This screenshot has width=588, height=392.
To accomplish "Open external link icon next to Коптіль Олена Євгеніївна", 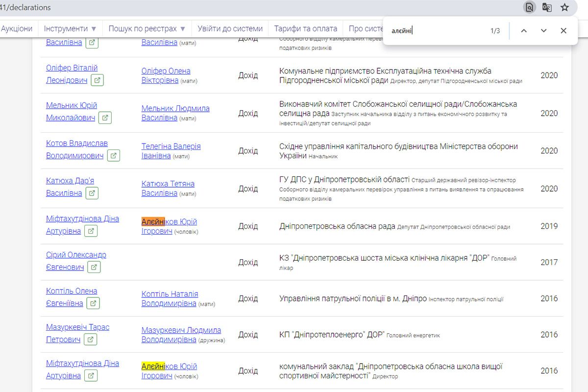I will [93, 303].
